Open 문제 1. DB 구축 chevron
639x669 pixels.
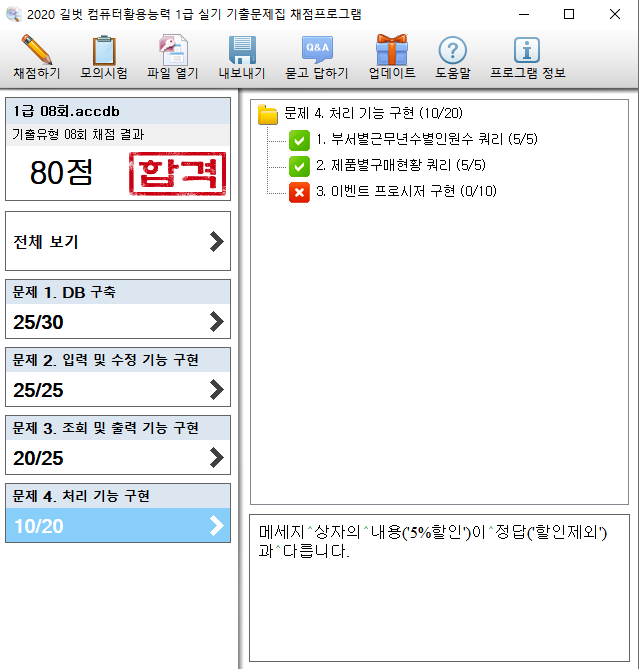216,321
